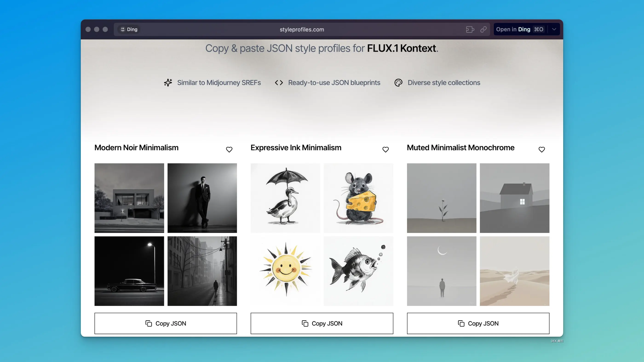Click the code brackets icon beside JSON blueprints
The image size is (644, 362).
click(279, 83)
